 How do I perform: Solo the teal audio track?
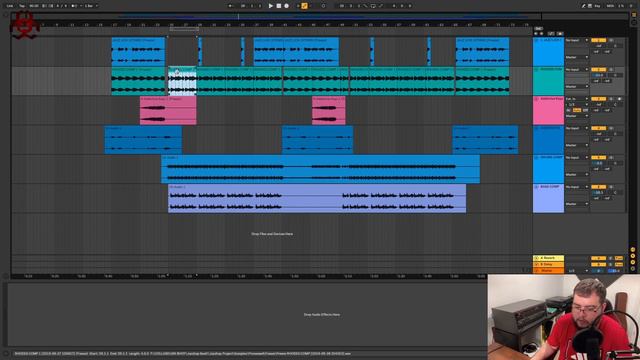(x=611, y=69)
